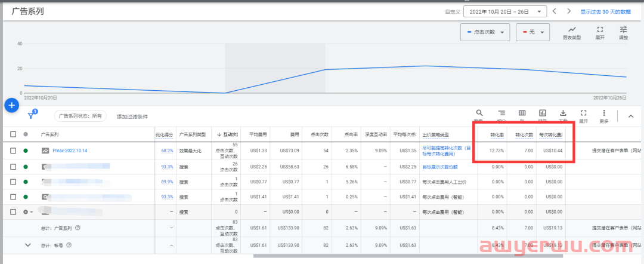The image size is (644, 264).
Task: Open the chart 调整 adjust icon
Action: [x=624, y=30]
